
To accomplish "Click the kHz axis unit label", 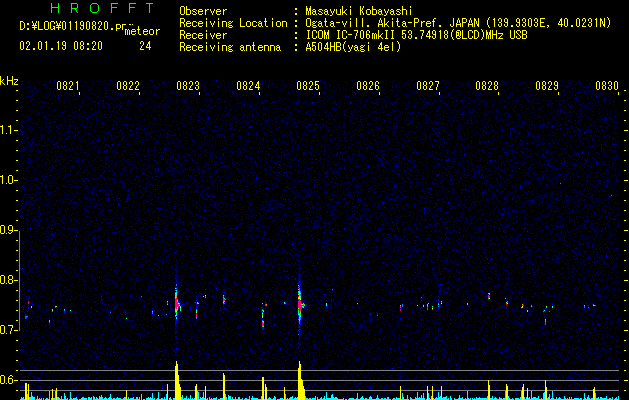I will coord(9,81).
